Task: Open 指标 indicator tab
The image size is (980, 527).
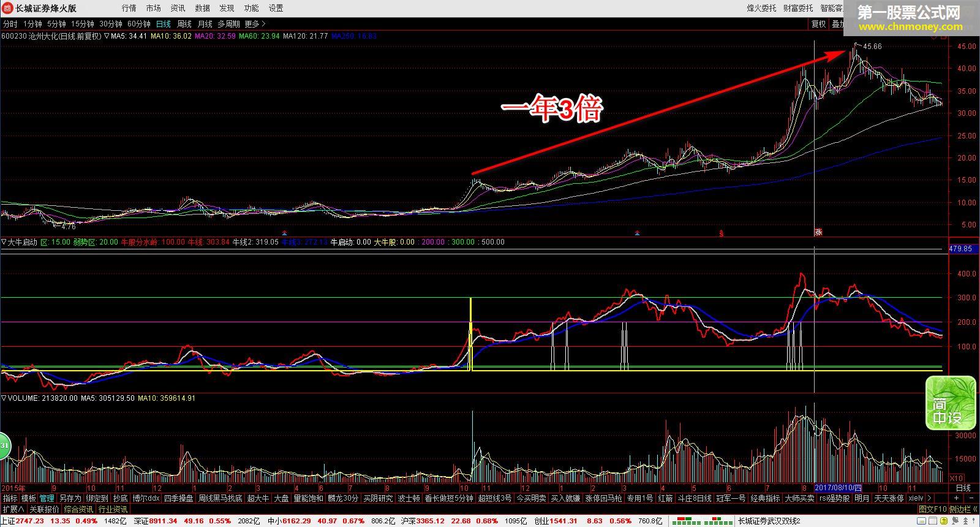Action: 10,498
